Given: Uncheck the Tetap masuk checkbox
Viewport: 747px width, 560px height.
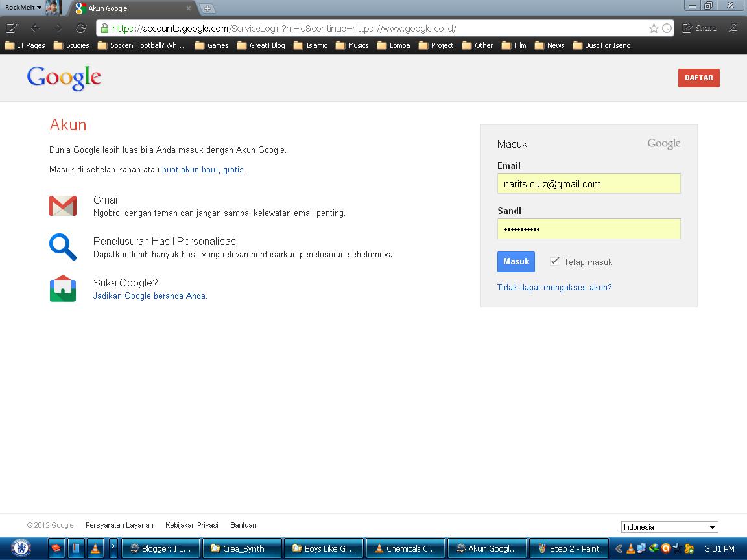Looking at the screenshot, I should pyautogui.click(x=554, y=261).
